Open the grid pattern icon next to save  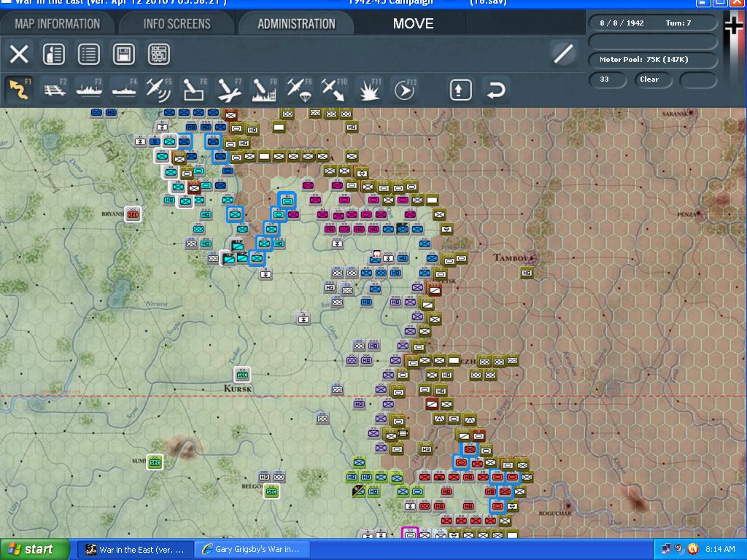[x=159, y=54]
